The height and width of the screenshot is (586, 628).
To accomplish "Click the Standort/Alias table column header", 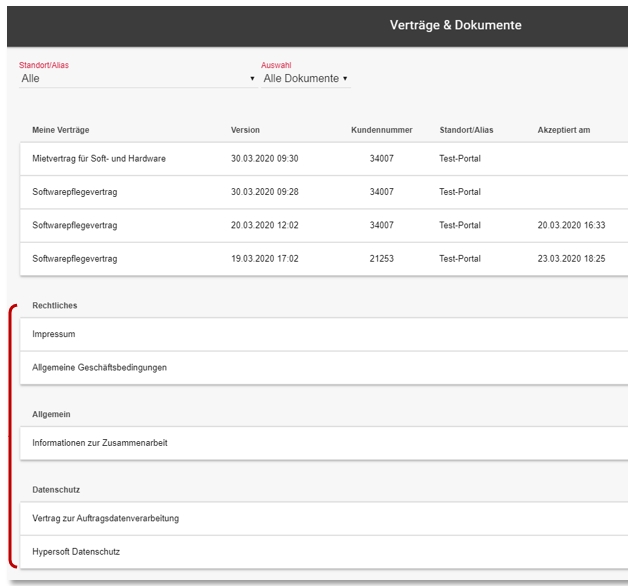I will (466, 130).
